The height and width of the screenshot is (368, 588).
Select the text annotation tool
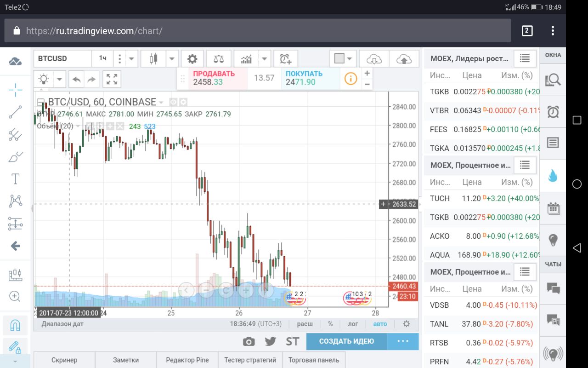15,179
